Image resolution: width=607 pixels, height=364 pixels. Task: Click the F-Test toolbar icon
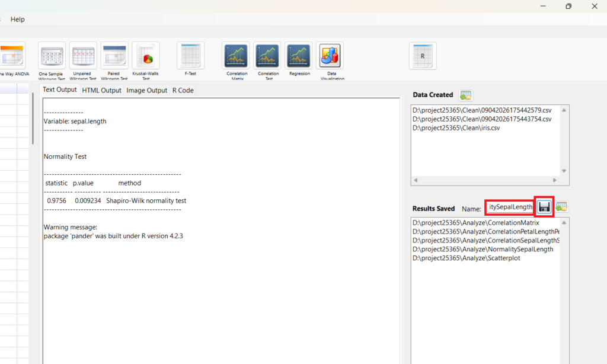click(190, 56)
